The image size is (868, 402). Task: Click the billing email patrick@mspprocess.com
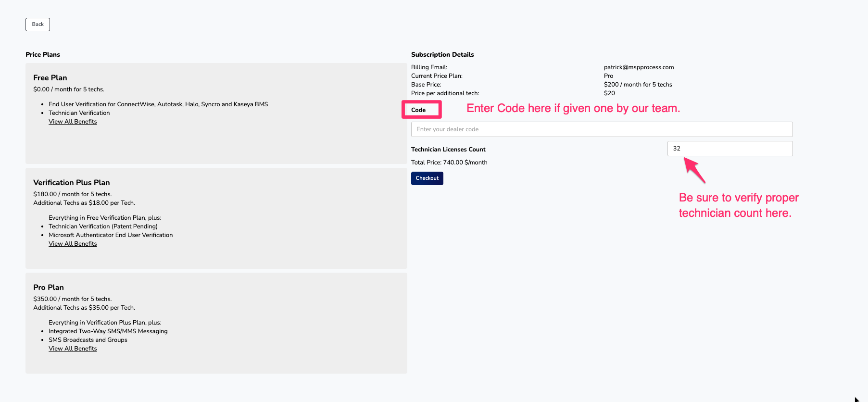click(639, 67)
